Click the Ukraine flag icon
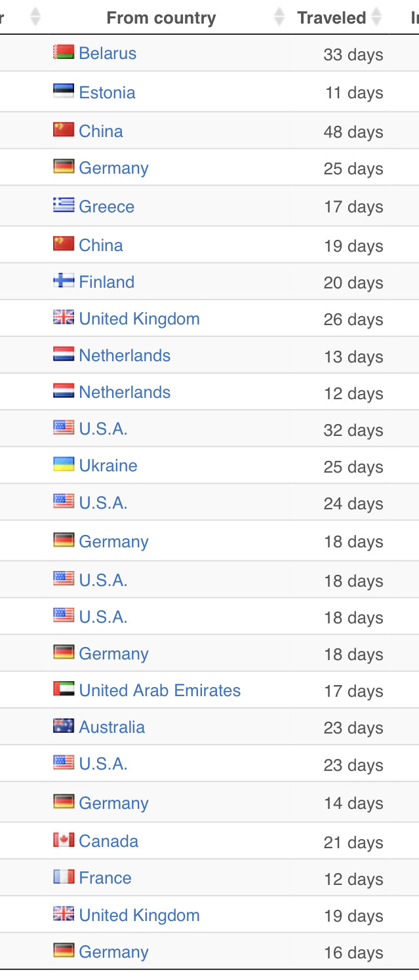This screenshot has height=980, width=419. pyautogui.click(x=64, y=465)
